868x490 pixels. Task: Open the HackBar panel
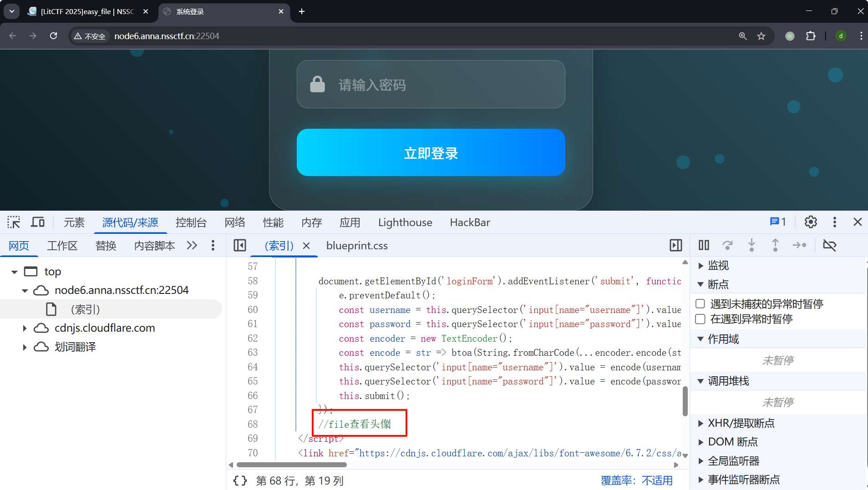pos(470,222)
